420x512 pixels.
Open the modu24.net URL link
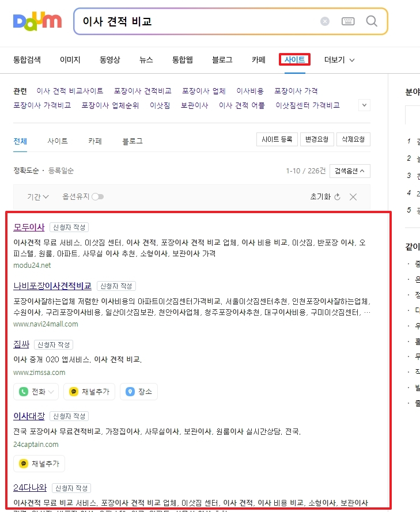32,265
